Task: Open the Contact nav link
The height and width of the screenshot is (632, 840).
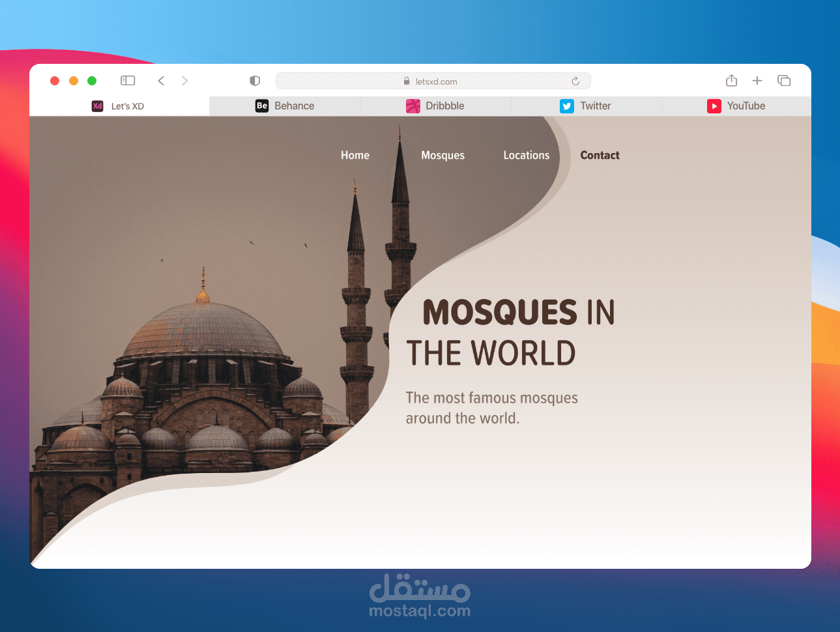Action: pyautogui.click(x=600, y=155)
